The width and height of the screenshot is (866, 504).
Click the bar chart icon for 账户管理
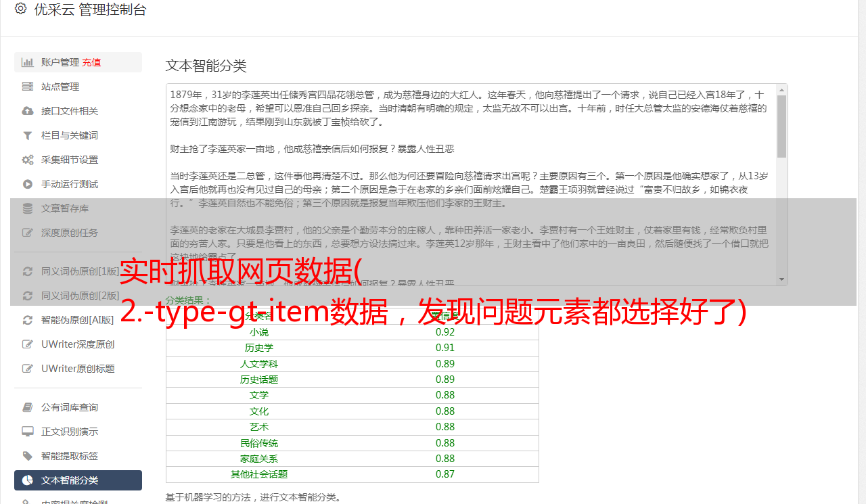[x=28, y=62]
